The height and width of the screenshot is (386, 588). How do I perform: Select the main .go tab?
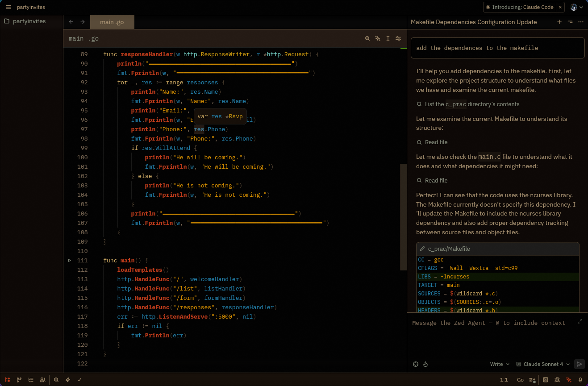112,22
